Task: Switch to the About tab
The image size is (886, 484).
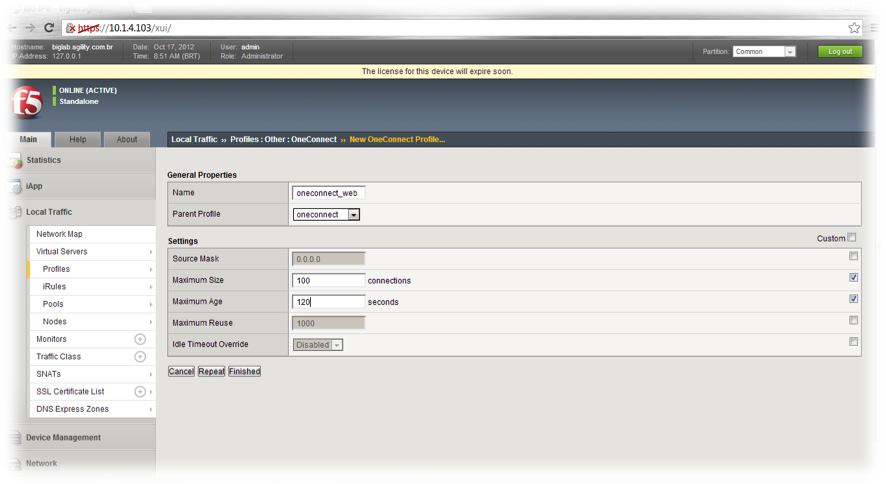Action: (127, 139)
